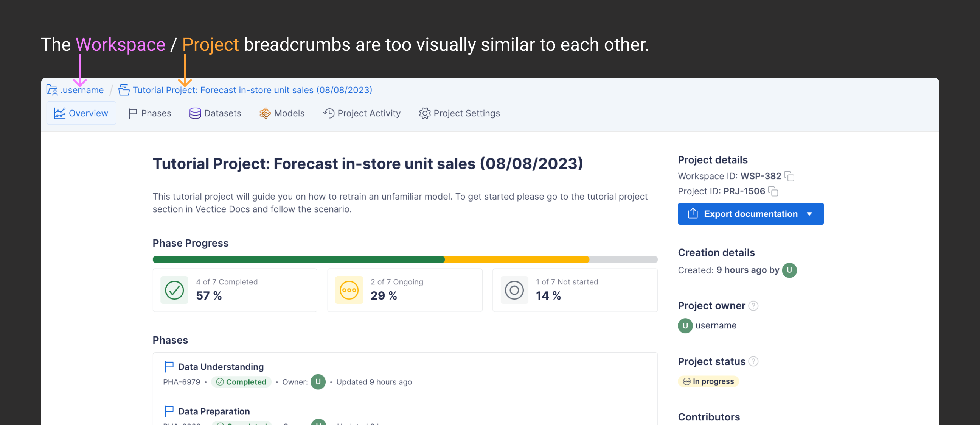Click the creator avatar next to Created
980x425 pixels.
click(789, 270)
